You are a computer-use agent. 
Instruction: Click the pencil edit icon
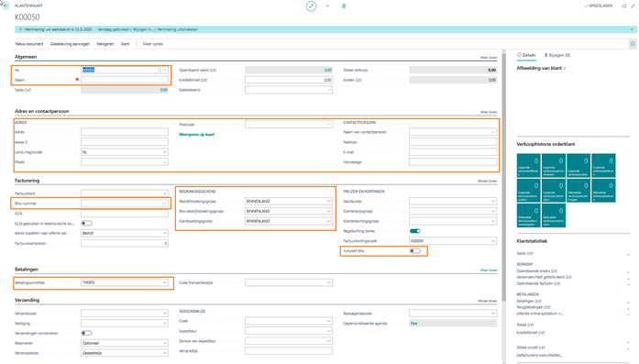(311, 6)
